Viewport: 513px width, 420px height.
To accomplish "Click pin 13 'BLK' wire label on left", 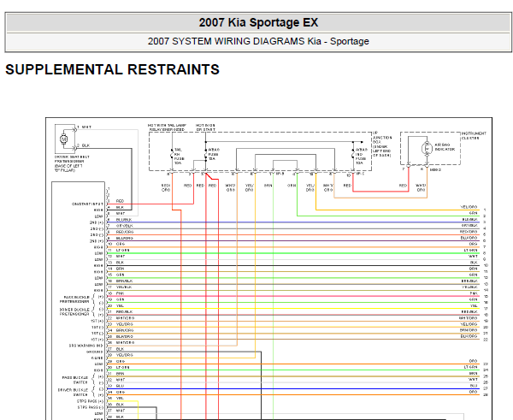I will [x=120, y=263].
